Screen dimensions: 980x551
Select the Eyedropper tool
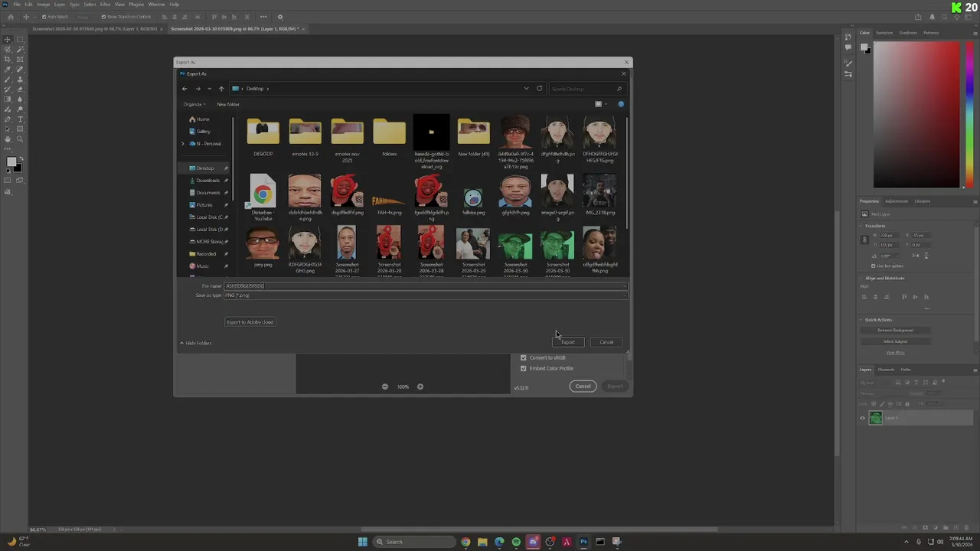(x=8, y=70)
